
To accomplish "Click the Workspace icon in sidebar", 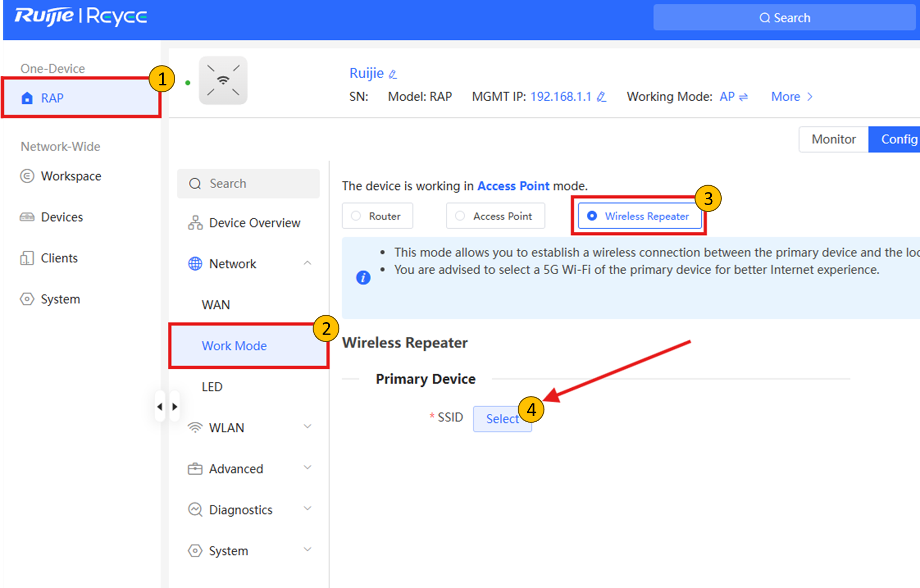I will 27,176.
